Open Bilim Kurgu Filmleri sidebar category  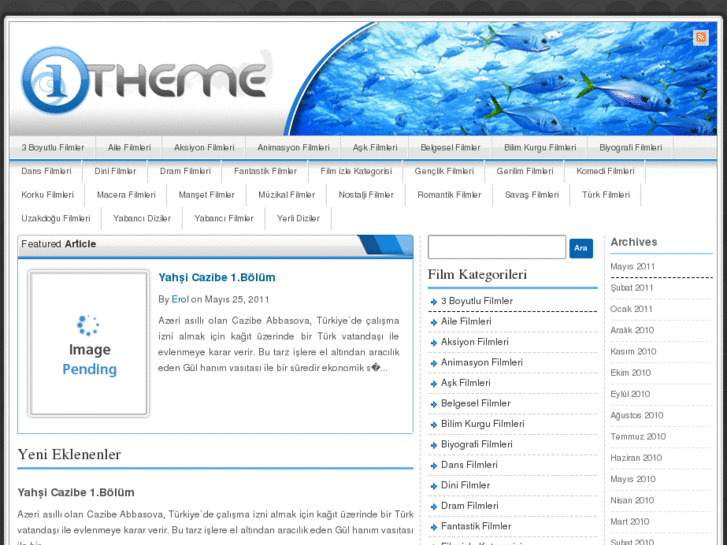483,423
